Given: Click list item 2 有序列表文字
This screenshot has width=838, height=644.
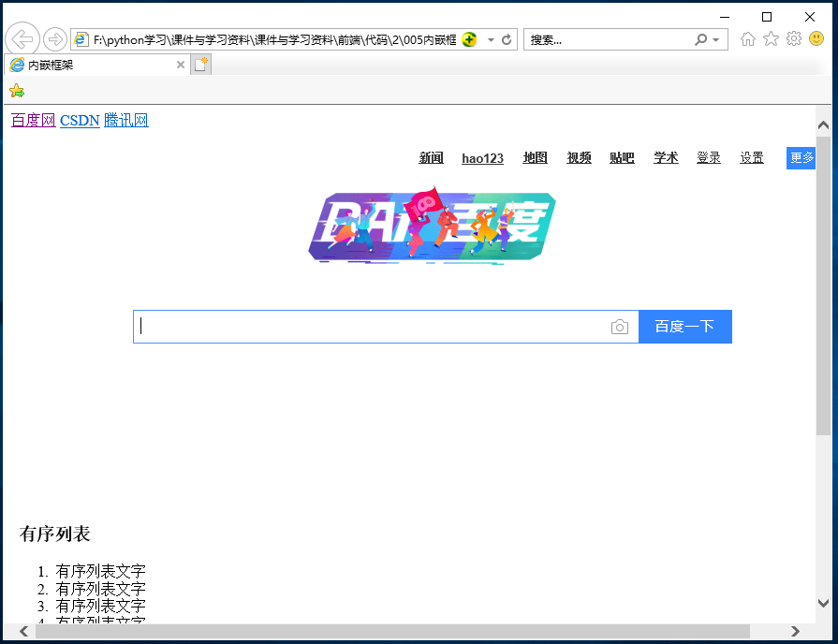Looking at the screenshot, I should [x=100, y=589].
